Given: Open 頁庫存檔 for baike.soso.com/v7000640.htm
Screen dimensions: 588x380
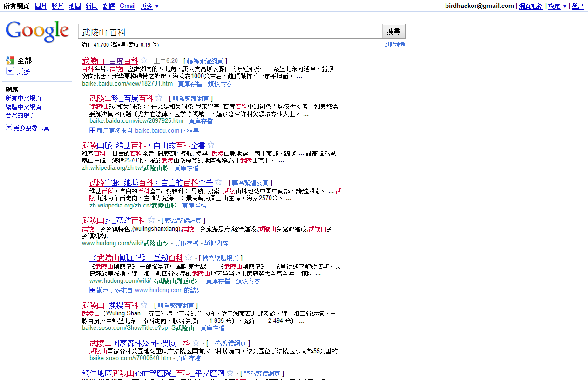Looking at the screenshot, I should coord(189,358).
